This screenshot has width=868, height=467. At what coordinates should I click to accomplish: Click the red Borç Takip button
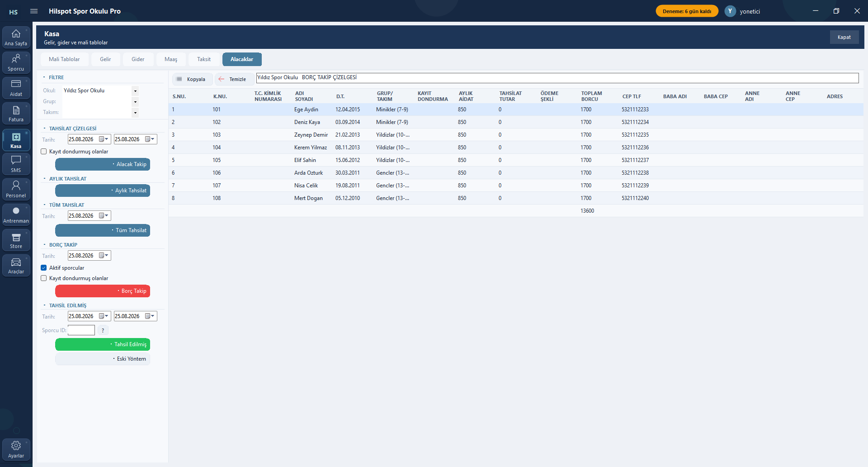(x=103, y=291)
